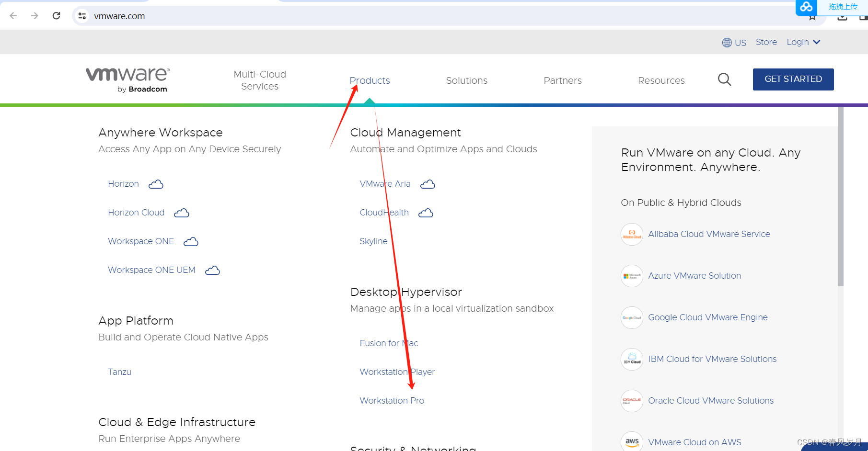Open the Workspace ONE UEM link

coord(151,270)
